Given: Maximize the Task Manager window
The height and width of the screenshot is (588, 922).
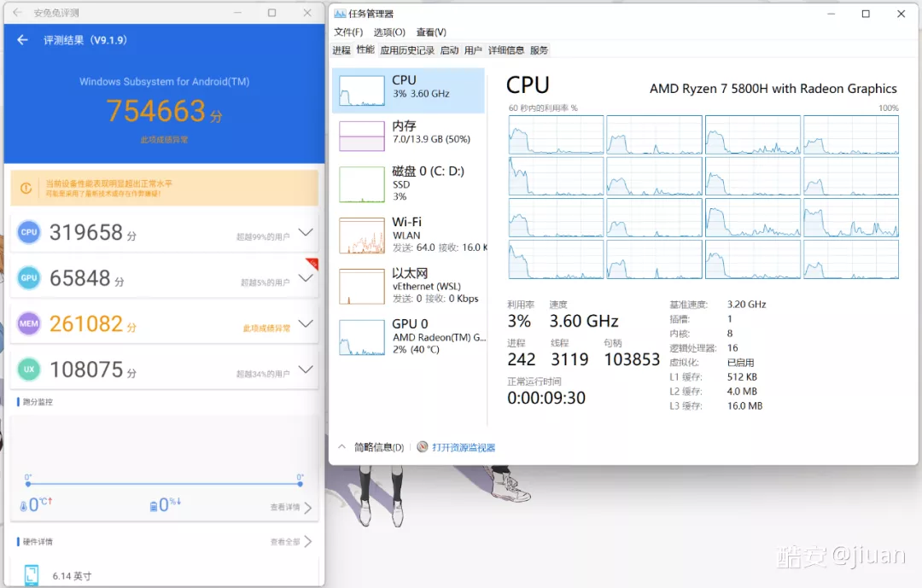Looking at the screenshot, I should 866,14.
